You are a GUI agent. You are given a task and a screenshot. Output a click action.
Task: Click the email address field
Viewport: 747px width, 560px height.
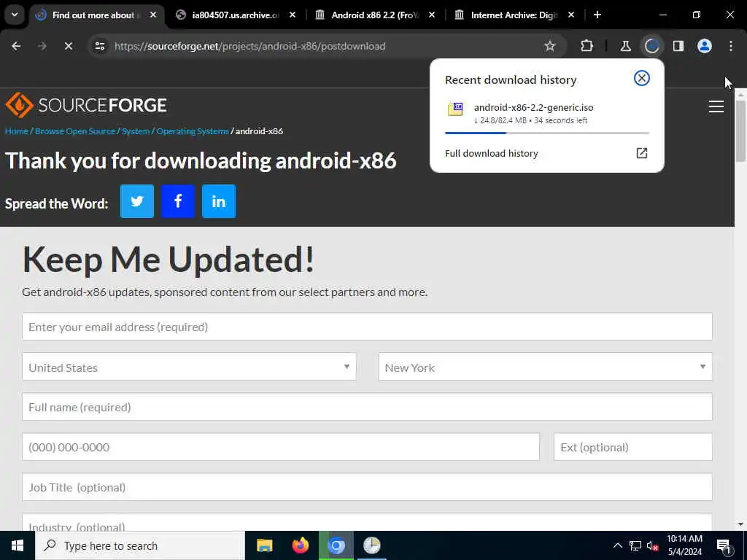point(367,327)
